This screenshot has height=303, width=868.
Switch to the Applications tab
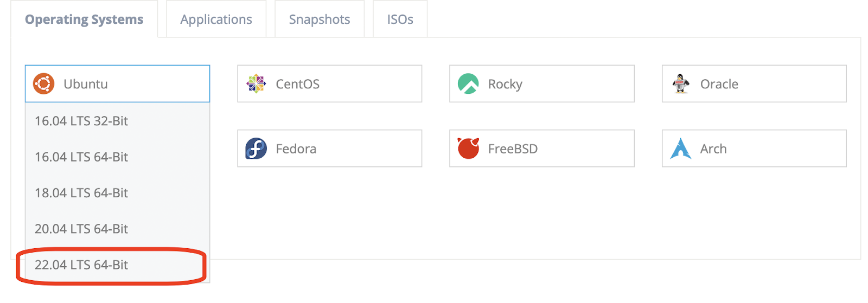point(216,20)
